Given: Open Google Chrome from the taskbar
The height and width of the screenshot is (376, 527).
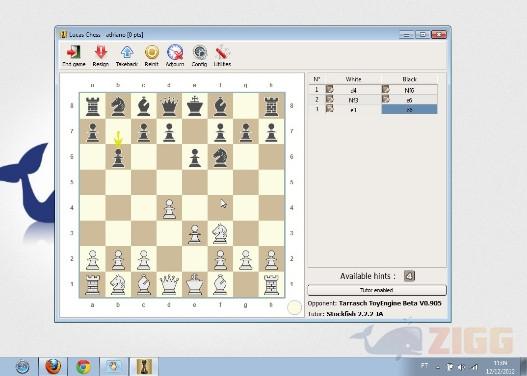Looking at the screenshot, I should (x=83, y=366).
